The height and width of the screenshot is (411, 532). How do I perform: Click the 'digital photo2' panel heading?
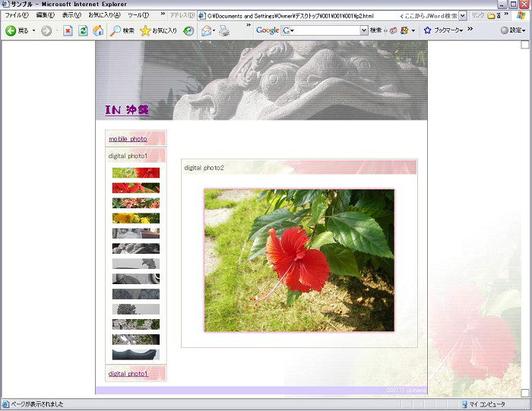[204, 168]
